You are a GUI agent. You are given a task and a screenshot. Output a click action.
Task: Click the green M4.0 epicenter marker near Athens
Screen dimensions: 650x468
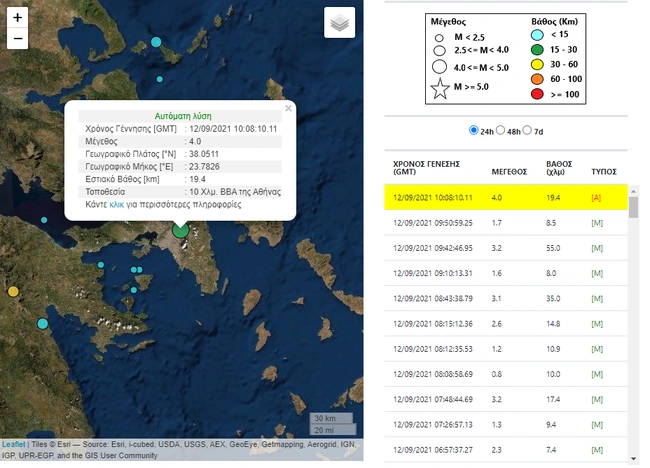[x=180, y=230]
